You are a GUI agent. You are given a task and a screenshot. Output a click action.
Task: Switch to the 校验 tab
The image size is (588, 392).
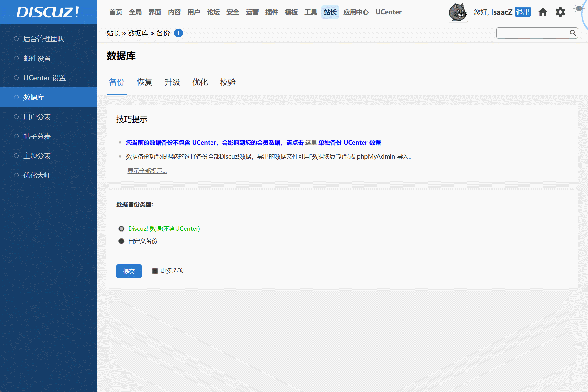(228, 82)
